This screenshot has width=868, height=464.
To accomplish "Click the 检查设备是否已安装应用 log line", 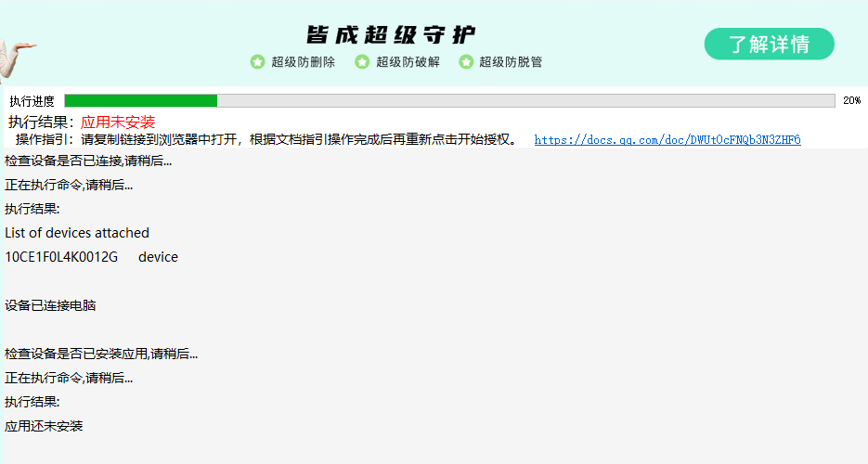I will 101,354.
